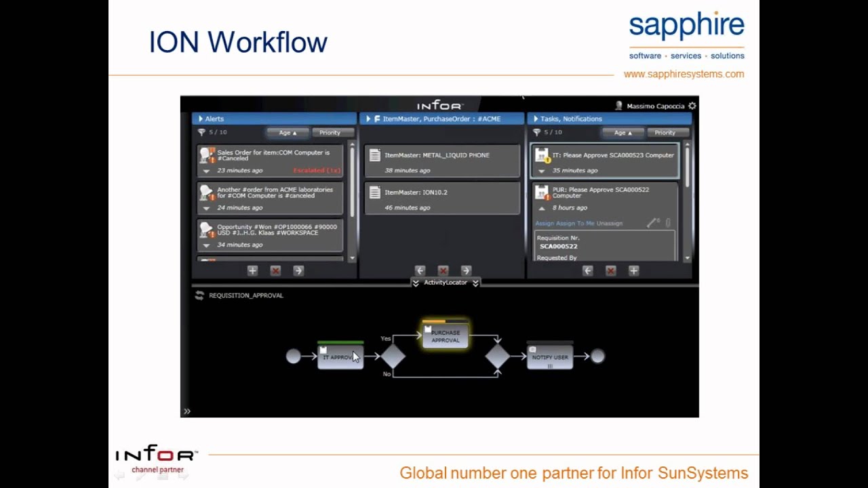
Task: Click the attachment paperclip icon in PUR task
Action: 668,222
